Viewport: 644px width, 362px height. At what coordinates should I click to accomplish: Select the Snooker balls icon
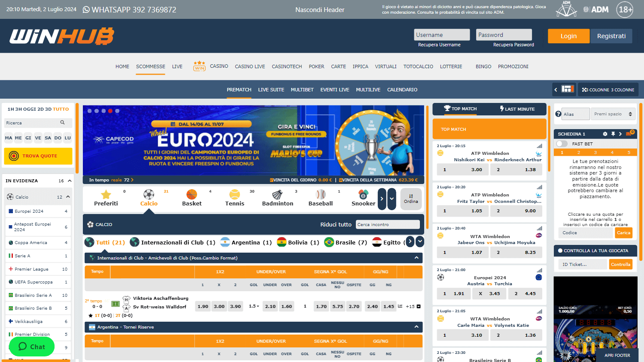(364, 194)
